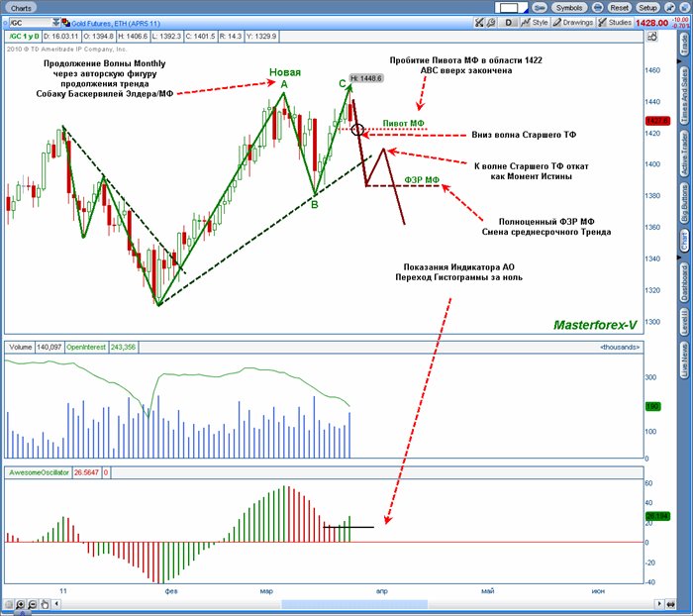This screenshot has width=693, height=616.
Task: Click the Volume study label
Action: pyautogui.click(x=21, y=348)
